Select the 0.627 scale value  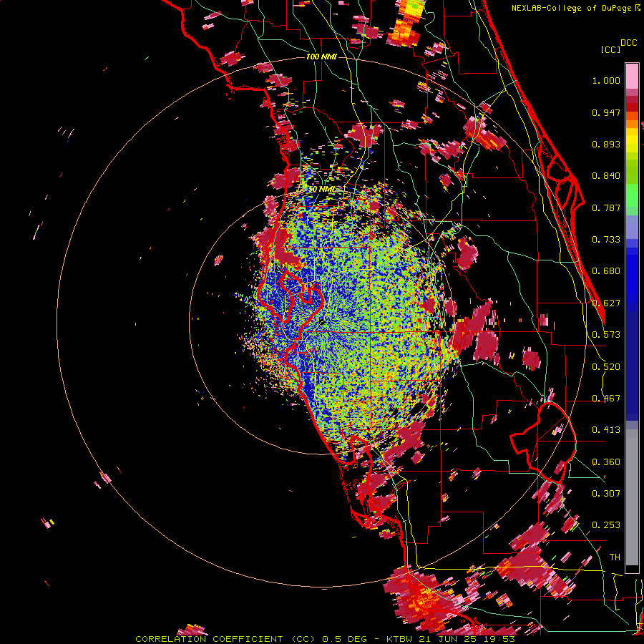point(606,303)
